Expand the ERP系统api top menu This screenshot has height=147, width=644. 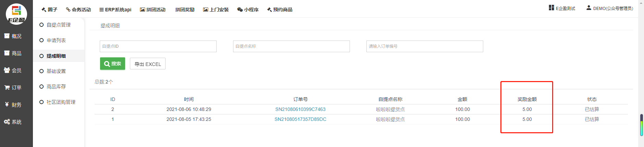point(115,10)
